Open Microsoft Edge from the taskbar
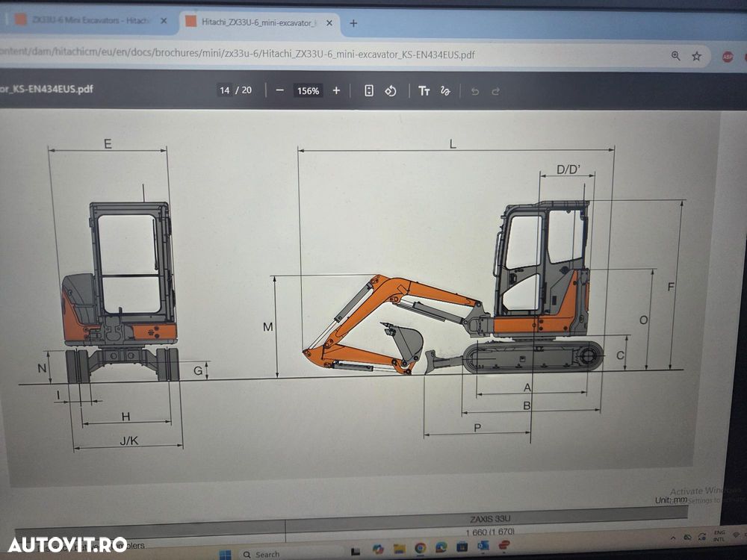Screen dimensions: 747x560 441,547
